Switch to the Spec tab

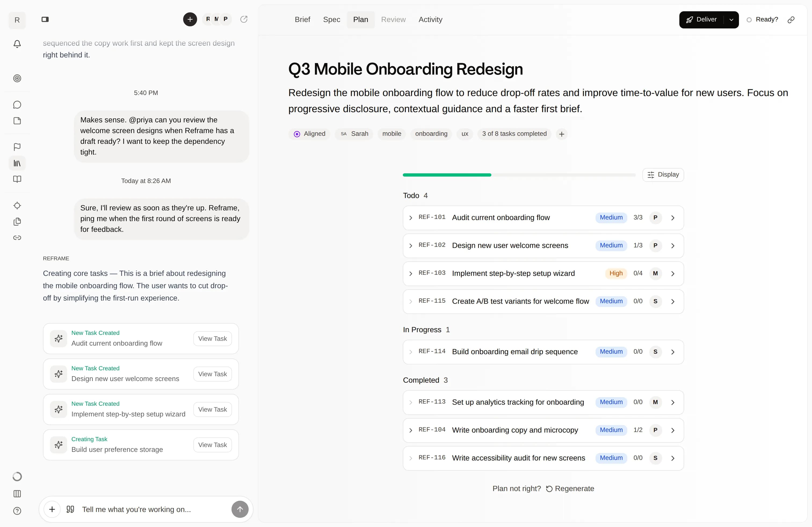click(332, 19)
